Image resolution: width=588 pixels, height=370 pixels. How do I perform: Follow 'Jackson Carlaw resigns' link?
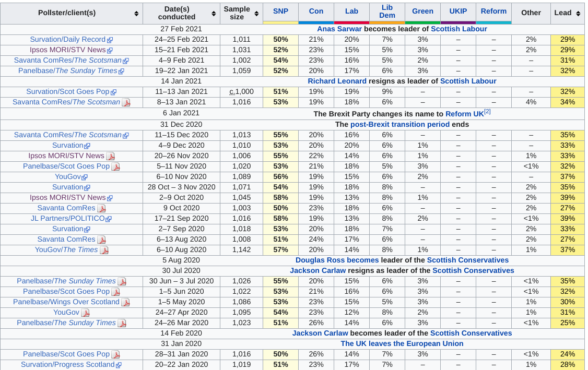point(317,271)
